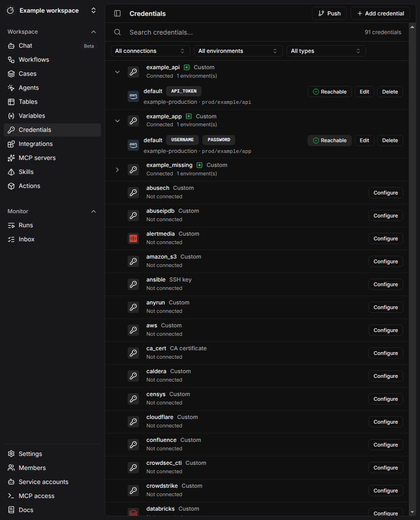Click the key icon for cloudflare
Screen dimensions: 420x520
[133, 421]
